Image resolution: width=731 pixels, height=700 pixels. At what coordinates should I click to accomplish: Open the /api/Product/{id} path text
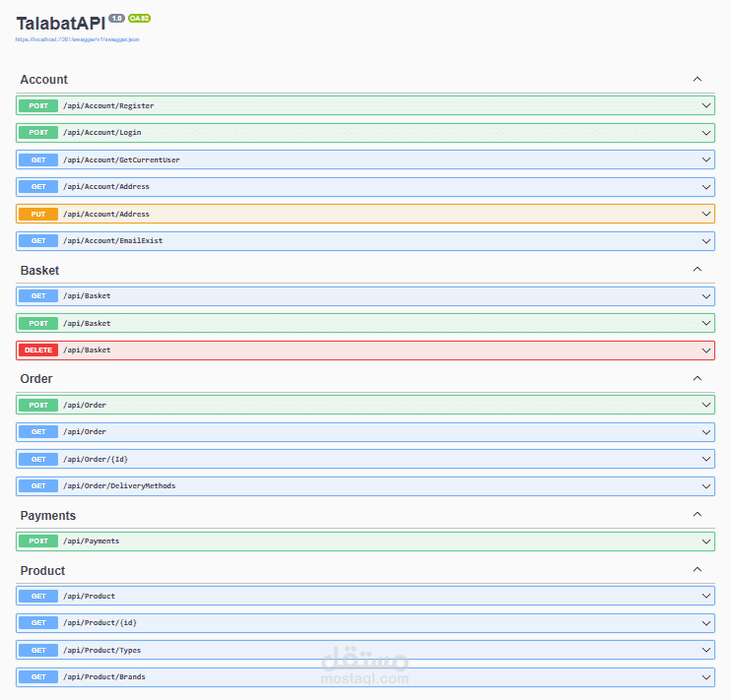(100, 622)
